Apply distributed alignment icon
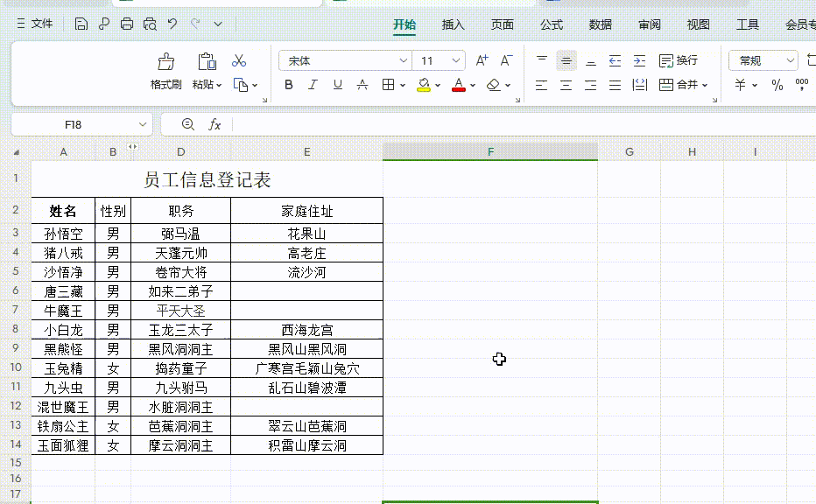 [639, 85]
